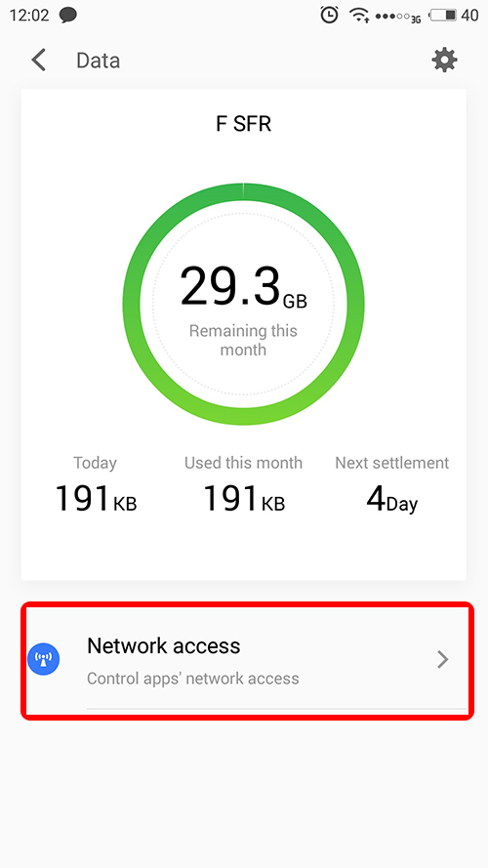Tap the Remaining this month text
488x868 pixels.
243,341
